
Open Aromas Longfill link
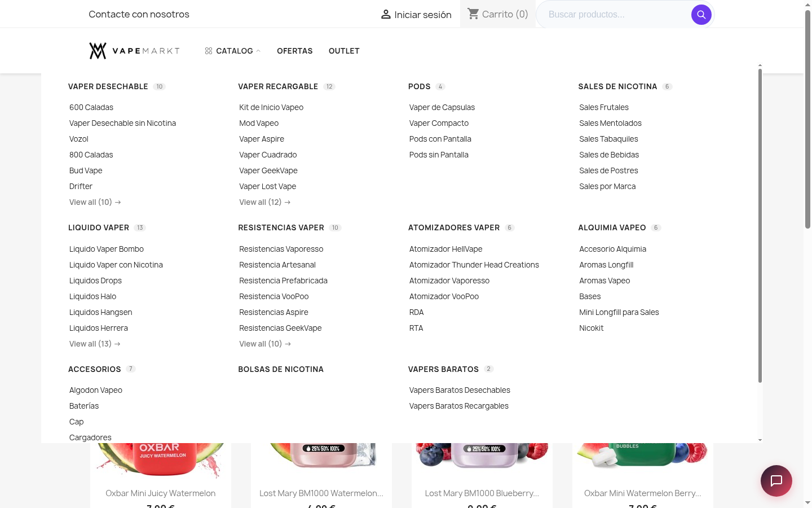tap(606, 265)
